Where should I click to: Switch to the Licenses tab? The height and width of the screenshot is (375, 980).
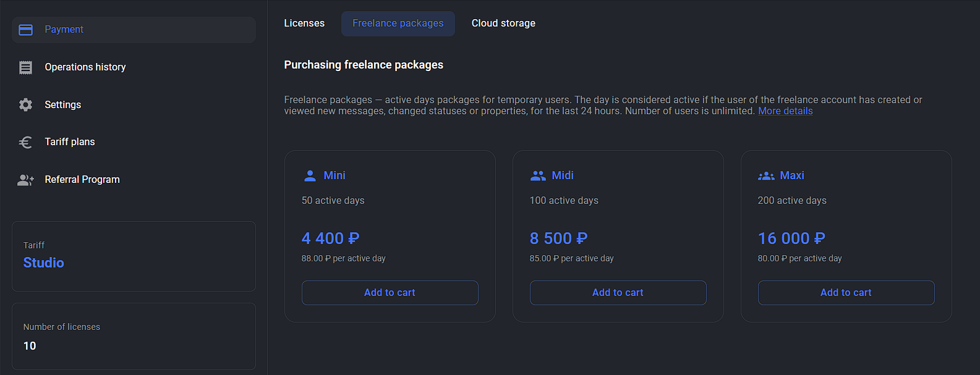pyautogui.click(x=304, y=23)
